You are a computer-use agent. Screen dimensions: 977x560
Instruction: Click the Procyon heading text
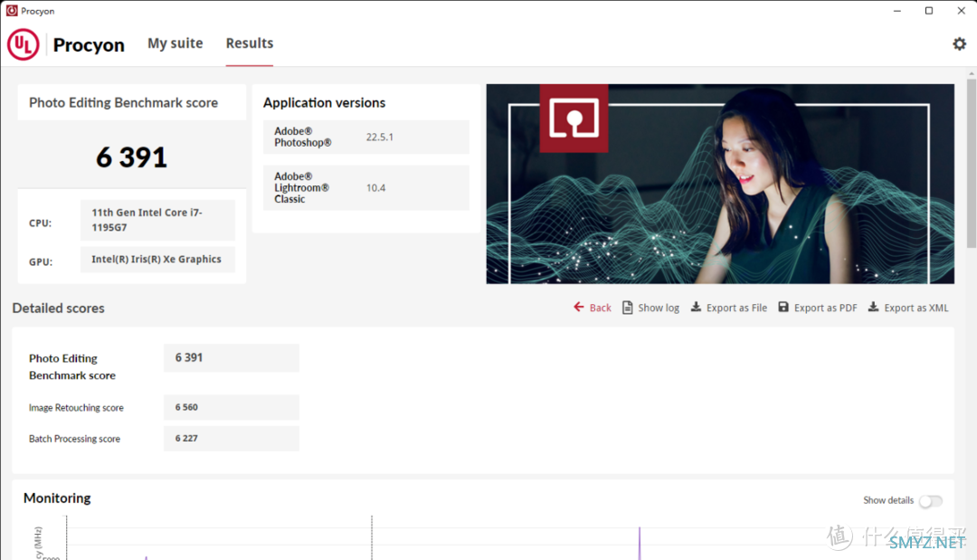89,45
